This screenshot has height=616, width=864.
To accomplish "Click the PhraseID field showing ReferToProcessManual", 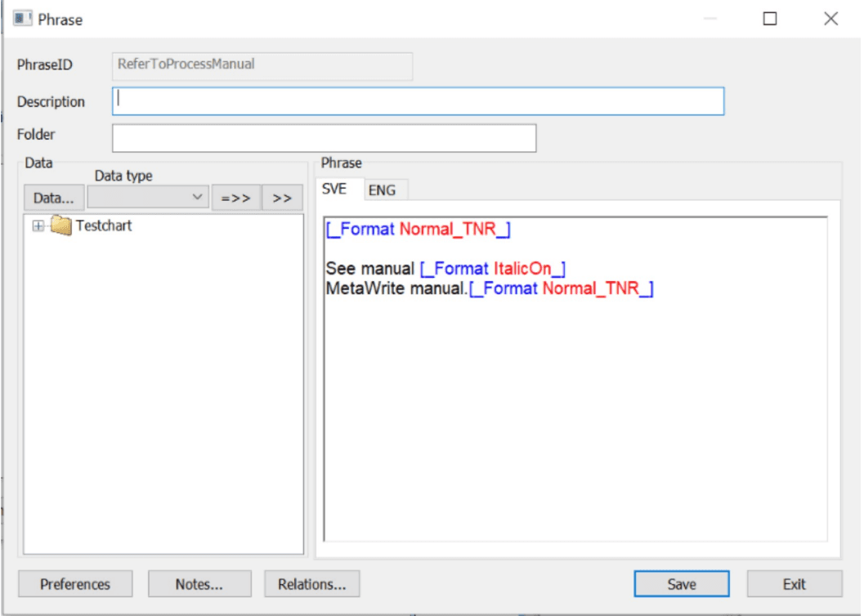I will point(262,65).
